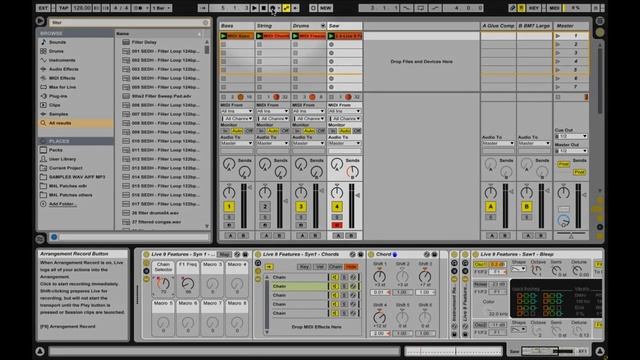Open the String track All Channels dropdown

click(x=273, y=118)
